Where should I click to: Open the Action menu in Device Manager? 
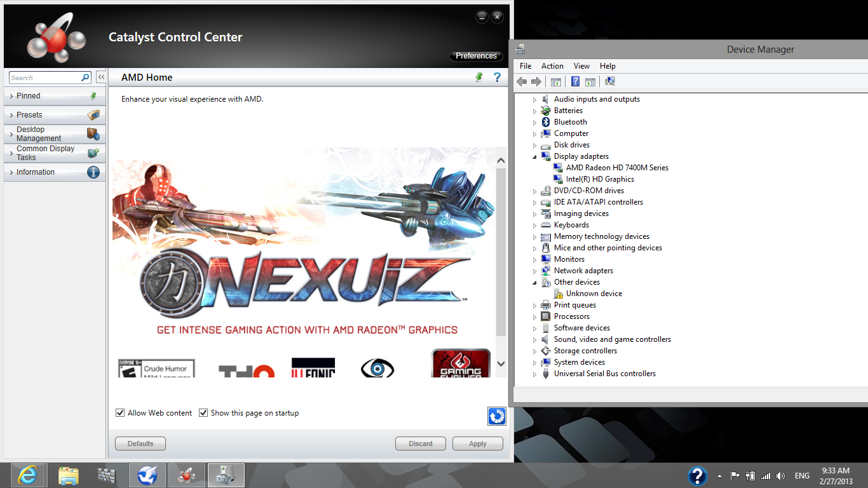point(552,66)
